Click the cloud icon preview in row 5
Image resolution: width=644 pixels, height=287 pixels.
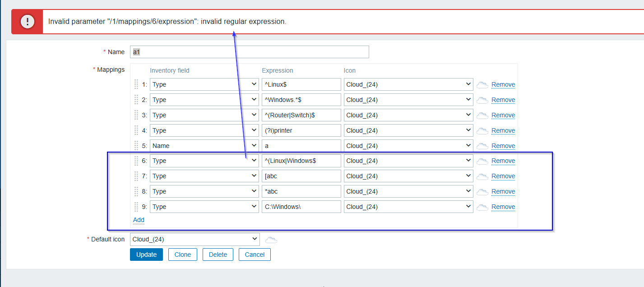(482, 146)
